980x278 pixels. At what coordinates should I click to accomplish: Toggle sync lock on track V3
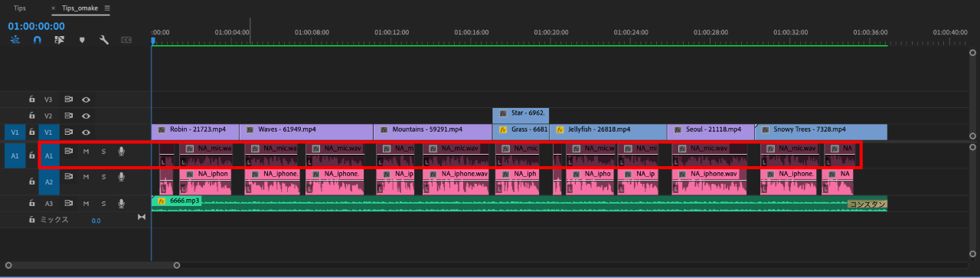point(68,100)
